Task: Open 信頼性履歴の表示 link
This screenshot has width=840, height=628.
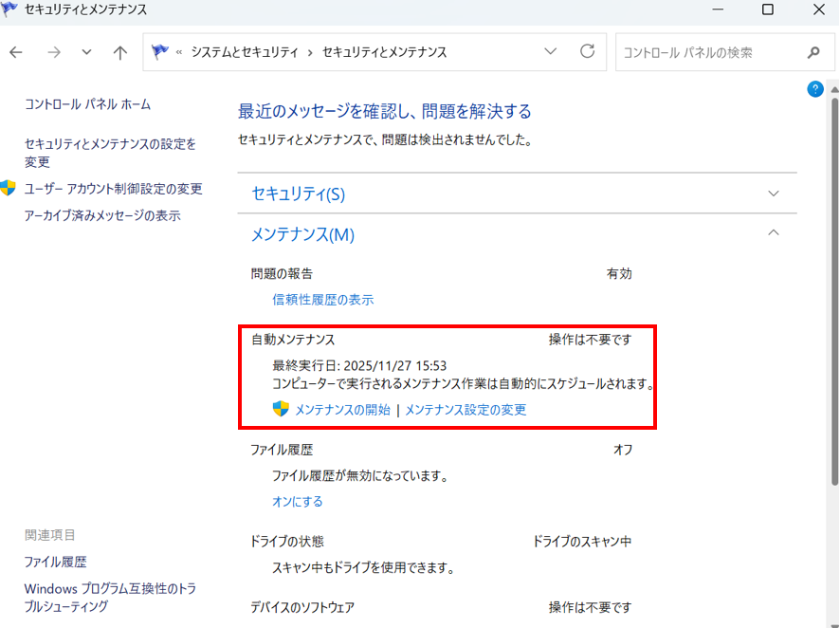Action: (322, 300)
